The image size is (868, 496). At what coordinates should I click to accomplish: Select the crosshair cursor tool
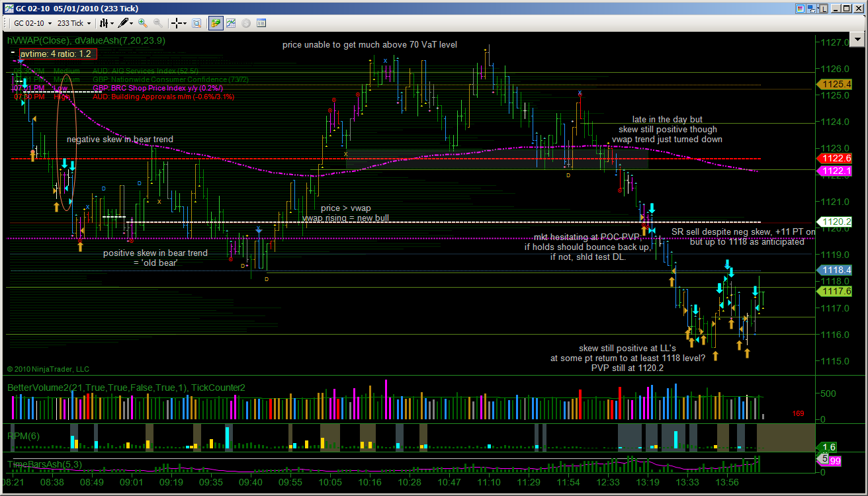coord(177,22)
